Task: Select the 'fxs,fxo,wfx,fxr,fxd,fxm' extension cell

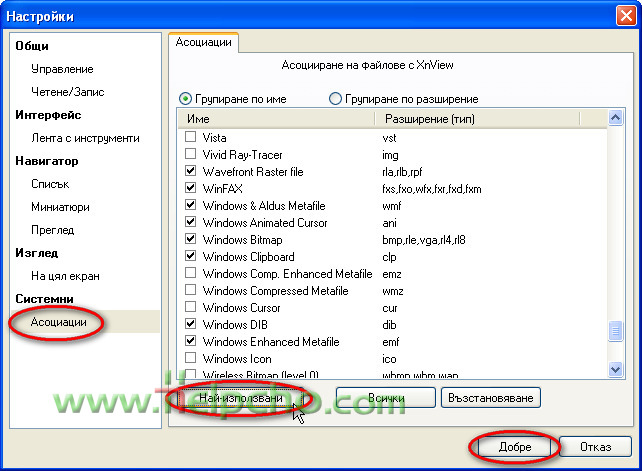Action: coord(432,189)
